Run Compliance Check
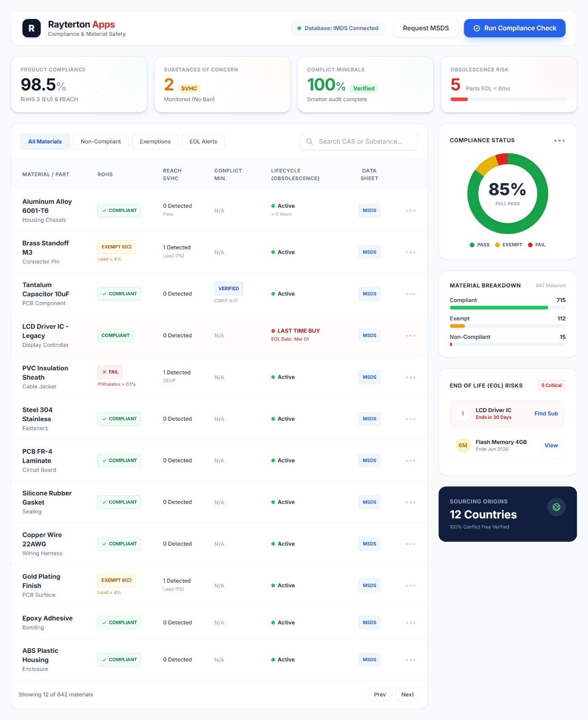 click(x=514, y=28)
